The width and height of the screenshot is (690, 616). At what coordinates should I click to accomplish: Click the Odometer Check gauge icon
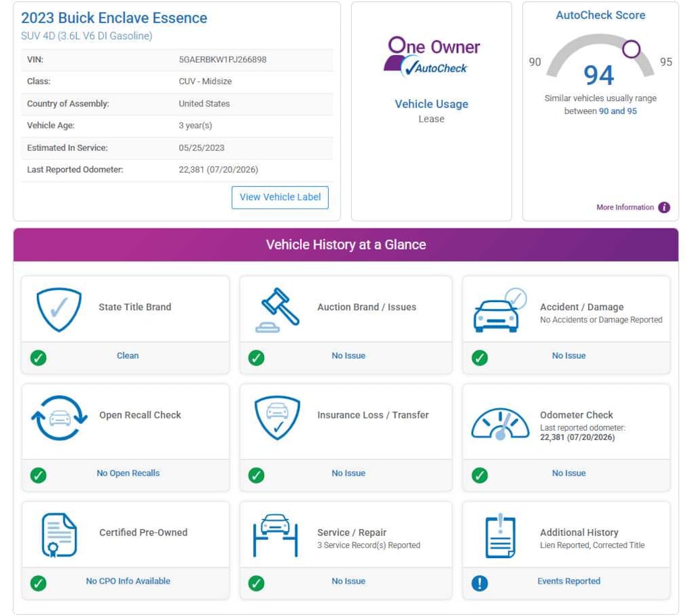click(x=500, y=423)
